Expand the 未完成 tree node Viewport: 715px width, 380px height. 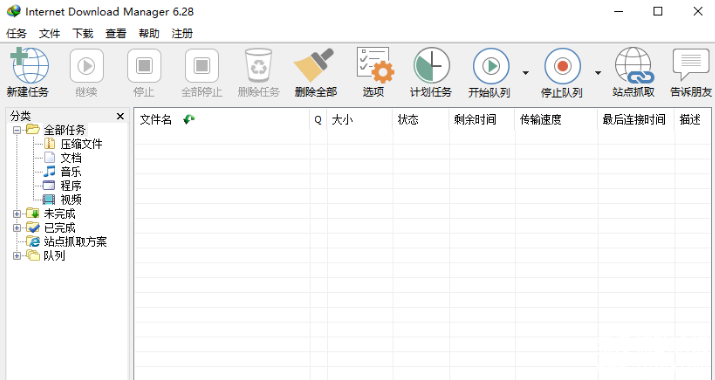(x=17, y=214)
